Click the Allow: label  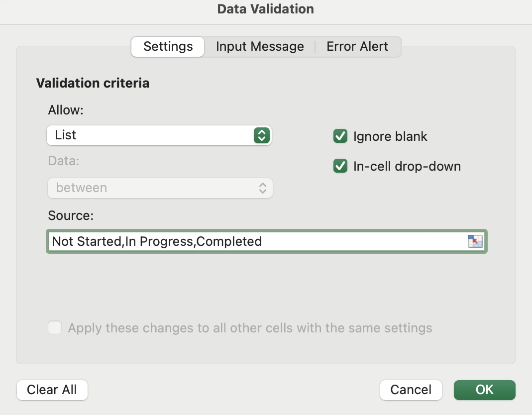coord(66,110)
